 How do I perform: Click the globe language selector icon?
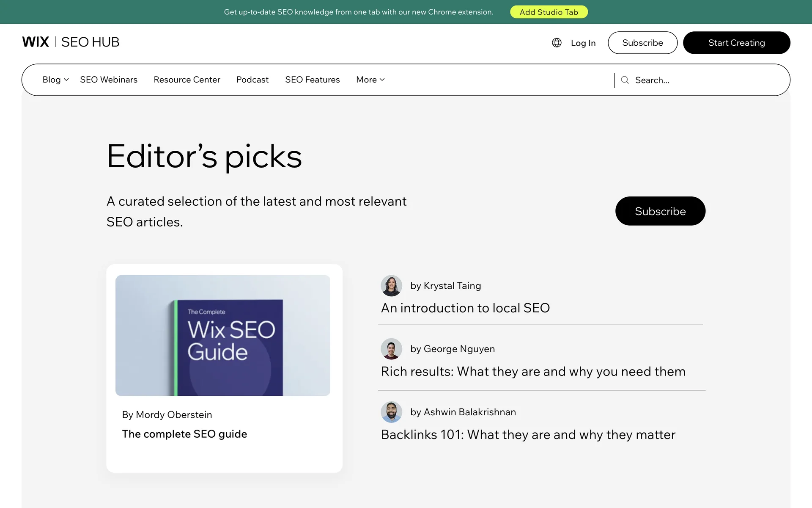[557, 43]
